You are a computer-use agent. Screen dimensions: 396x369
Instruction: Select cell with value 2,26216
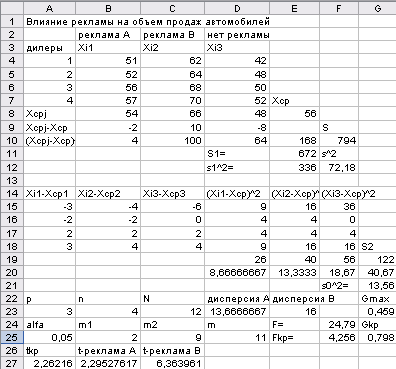[x=50, y=363]
